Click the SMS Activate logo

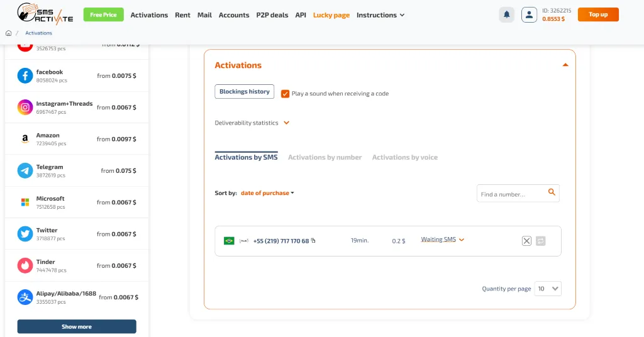pyautogui.click(x=45, y=14)
